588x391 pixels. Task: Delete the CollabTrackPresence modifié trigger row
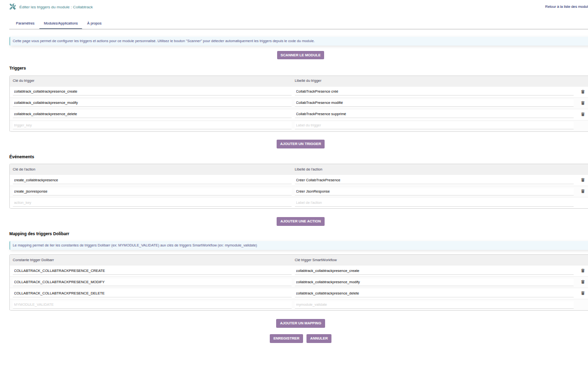[x=583, y=103]
